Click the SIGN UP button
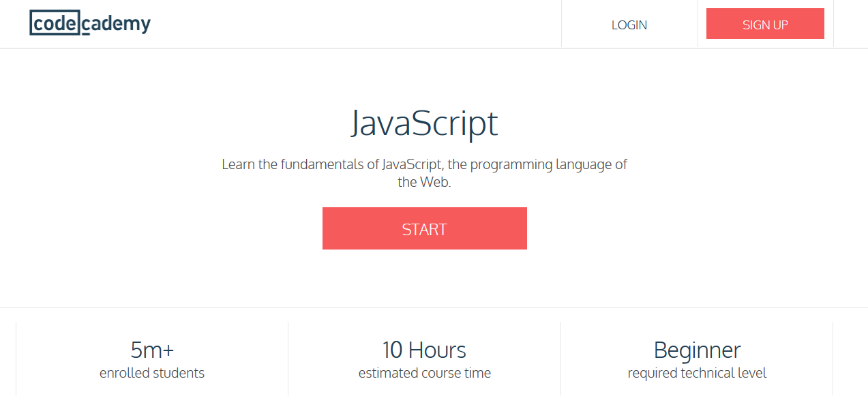The height and width of the screenshot is (407, 868). pyautogui.click(x=765, y=24)
